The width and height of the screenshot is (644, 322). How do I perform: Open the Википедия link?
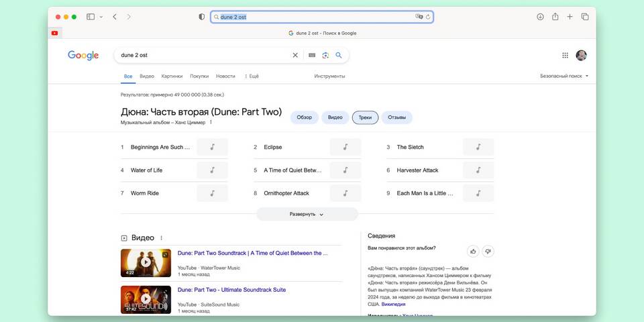(393, 304)
